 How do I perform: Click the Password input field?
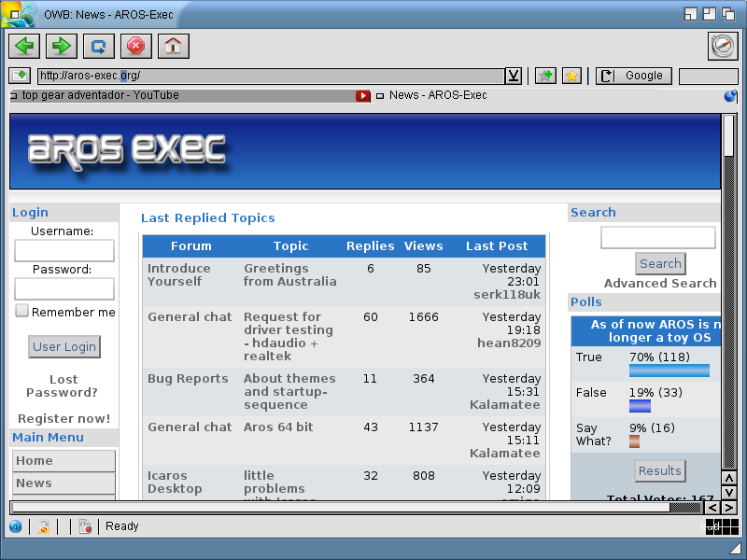click(x=64, y=289)
